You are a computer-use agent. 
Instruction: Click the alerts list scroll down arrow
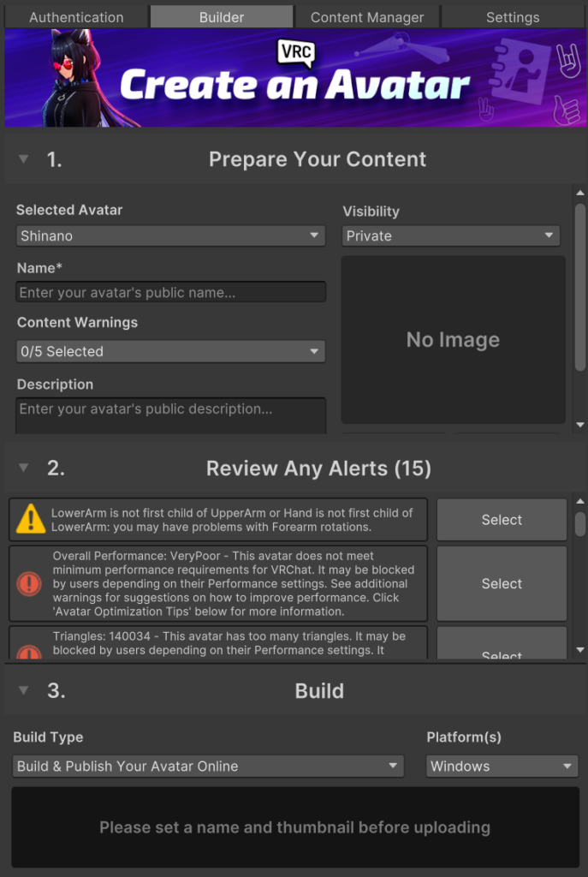point(580,650)
